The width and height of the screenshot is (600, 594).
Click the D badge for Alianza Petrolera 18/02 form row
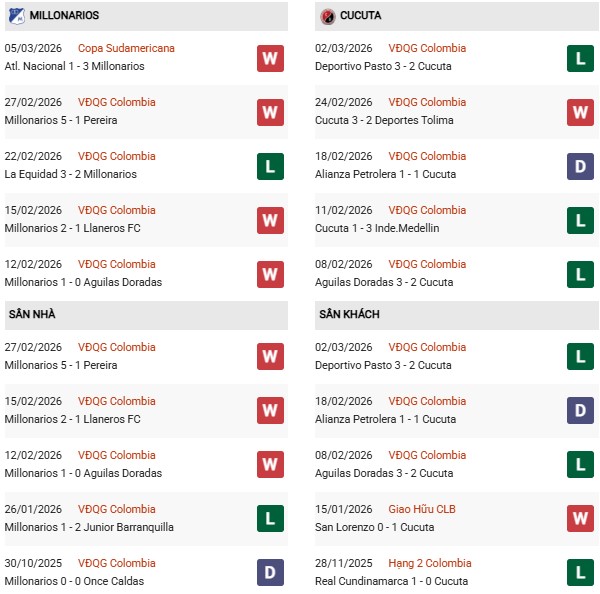[x=581, y=166]
